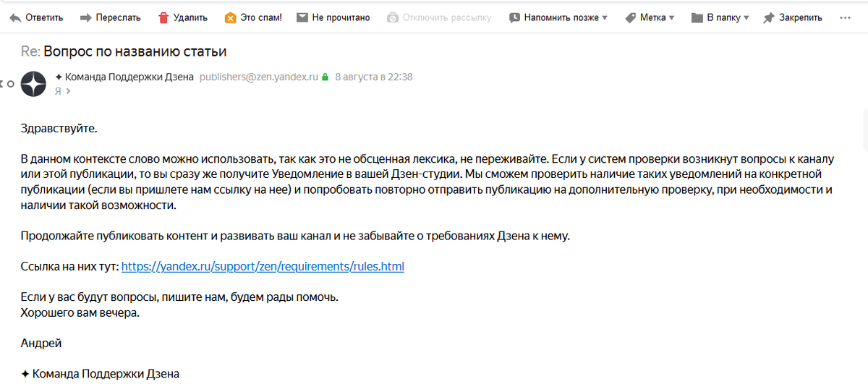Click the vertical scrollbar on the right edge
Screen dimensions: 868x392
(x=864, y=130)
